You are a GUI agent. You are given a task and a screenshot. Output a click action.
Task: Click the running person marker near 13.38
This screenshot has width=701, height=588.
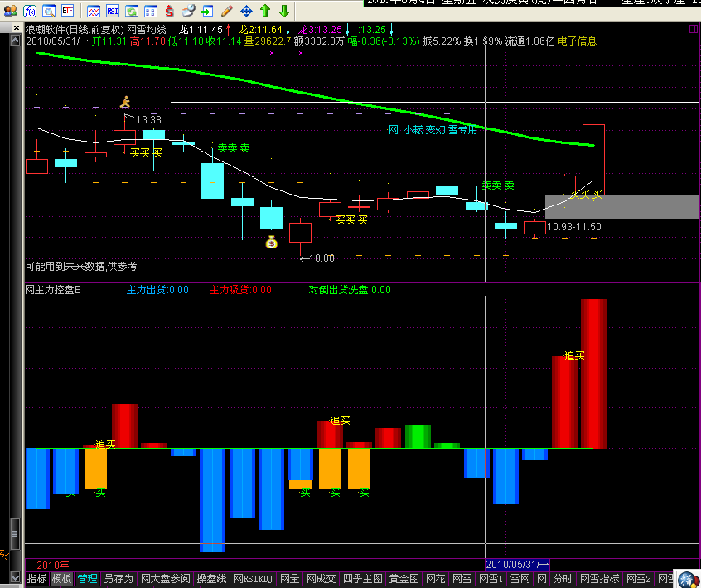pos(125,102)
